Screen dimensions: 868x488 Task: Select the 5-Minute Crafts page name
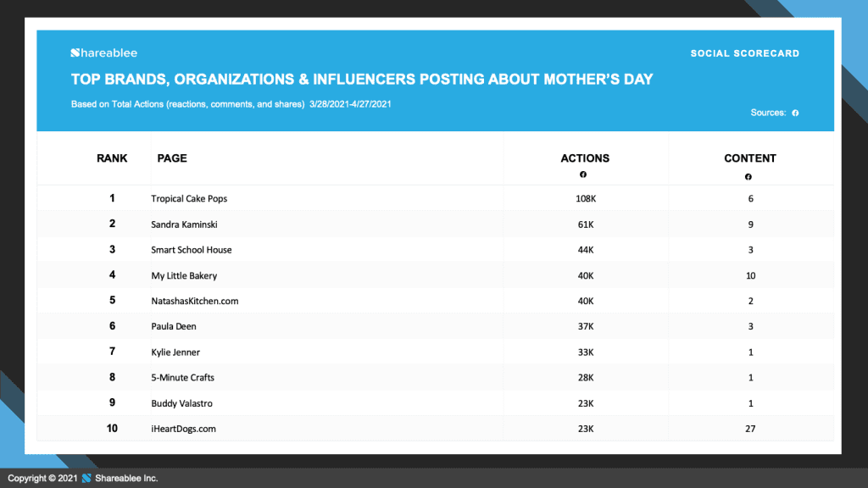click(x=183, y=378)
